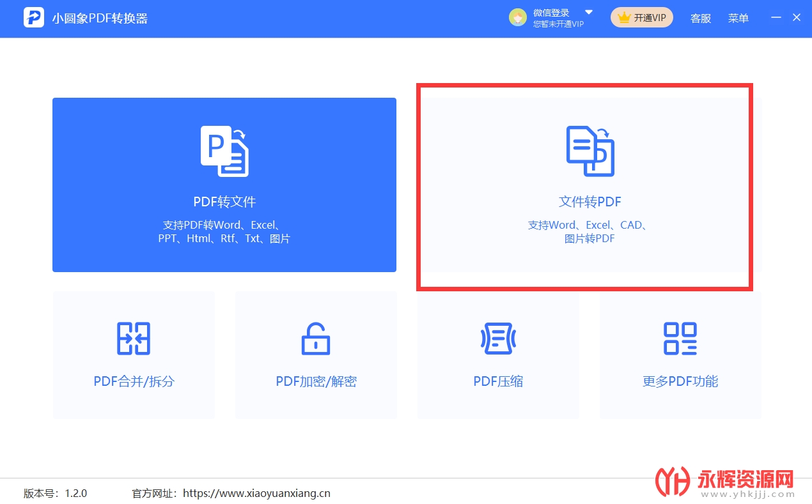
Task: Choose the PDF合并/拆分 label
Action: 134,381
